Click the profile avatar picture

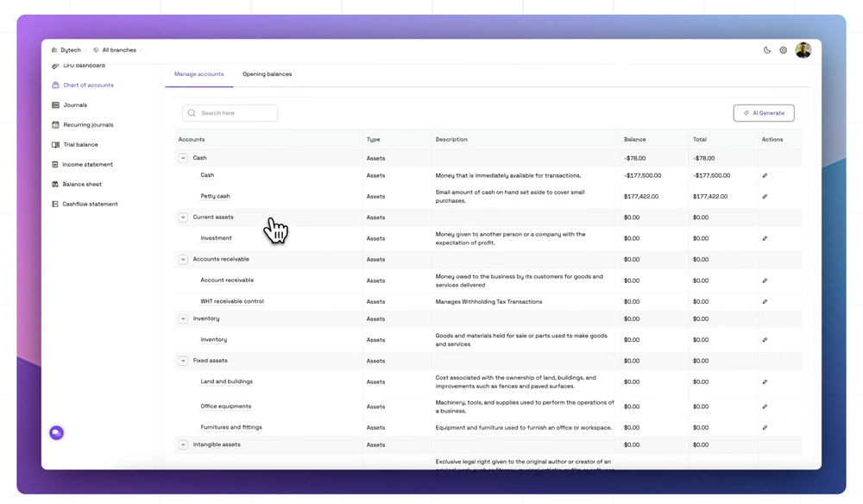803,49
